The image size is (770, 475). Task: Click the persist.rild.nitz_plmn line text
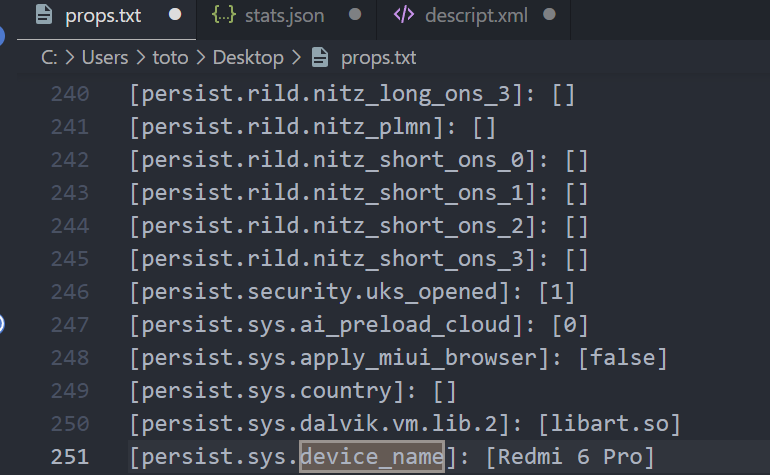312,127
